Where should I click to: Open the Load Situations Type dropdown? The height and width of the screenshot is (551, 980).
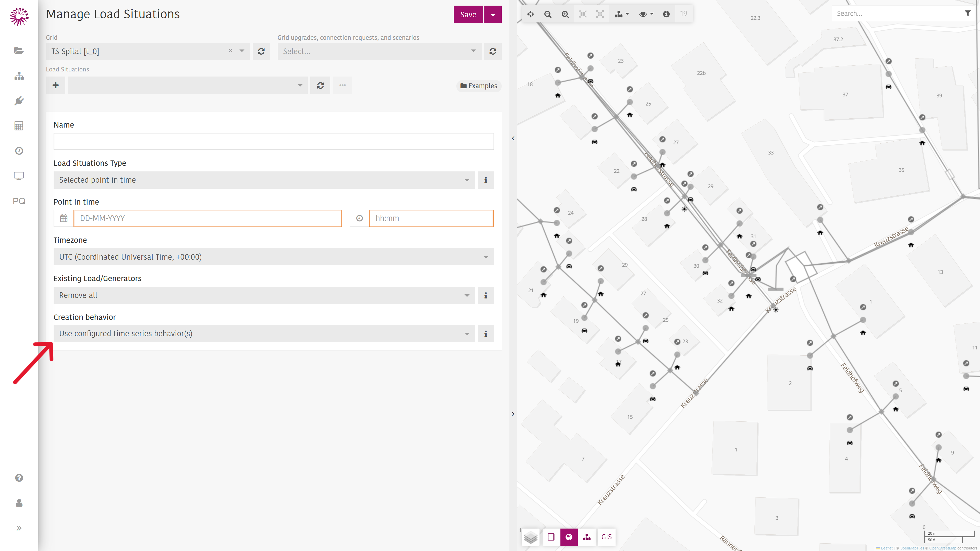tap(264, 180)
